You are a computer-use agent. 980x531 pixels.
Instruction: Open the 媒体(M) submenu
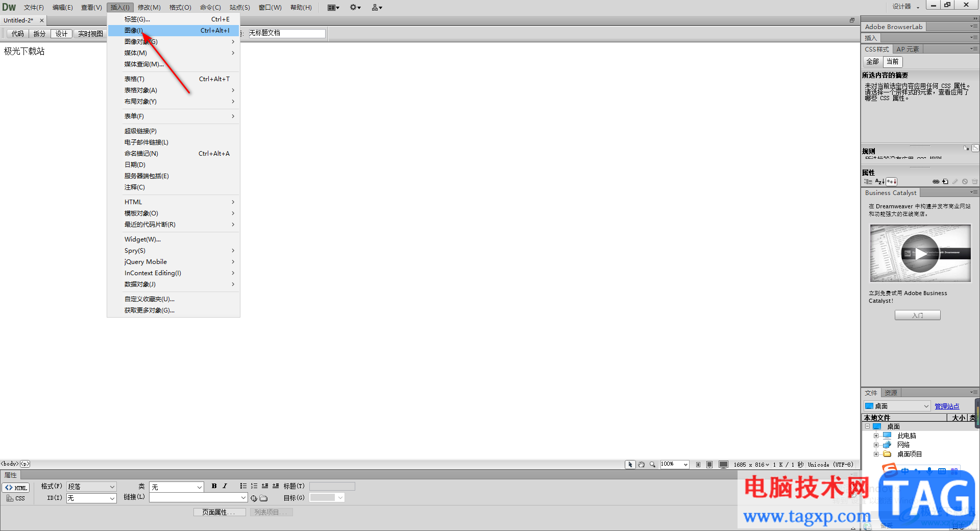174,53
